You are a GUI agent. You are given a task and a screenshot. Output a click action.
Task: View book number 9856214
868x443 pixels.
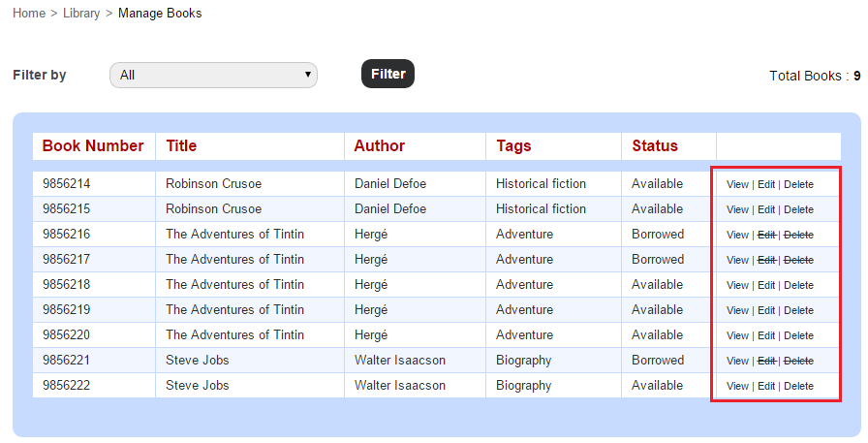(737, 184)
